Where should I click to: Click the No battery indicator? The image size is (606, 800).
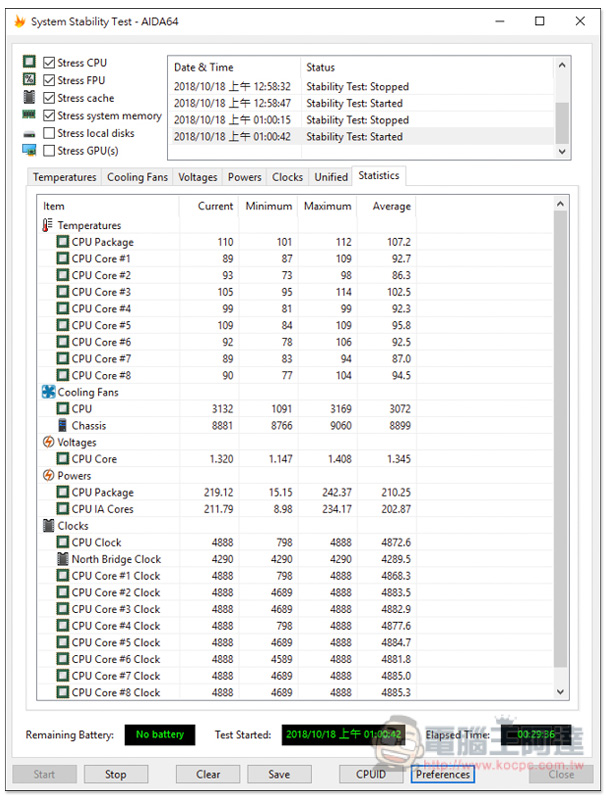coord(160,735)
